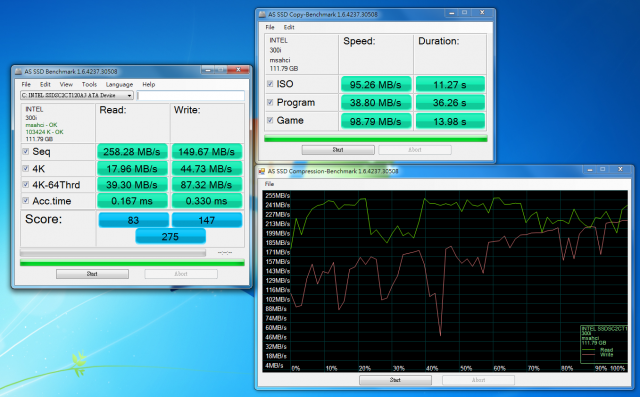Open File menu in AS SSD Benchmark

point(26,84)
